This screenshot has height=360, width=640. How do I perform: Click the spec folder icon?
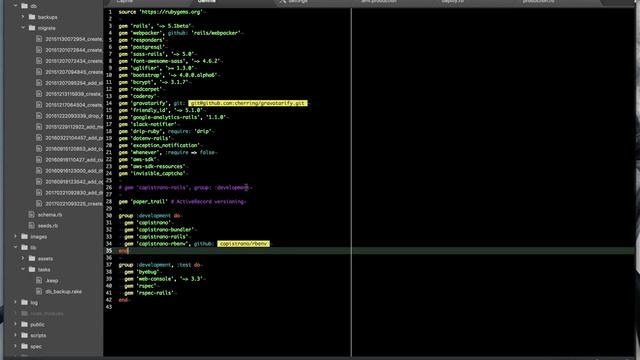tap(24, 347)
